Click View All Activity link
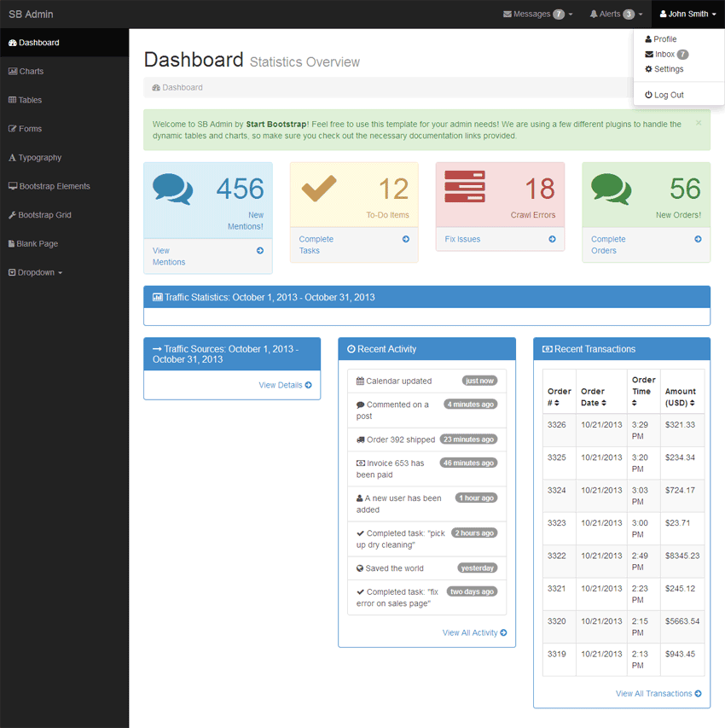725x728 pixels. tap(474, 632)
